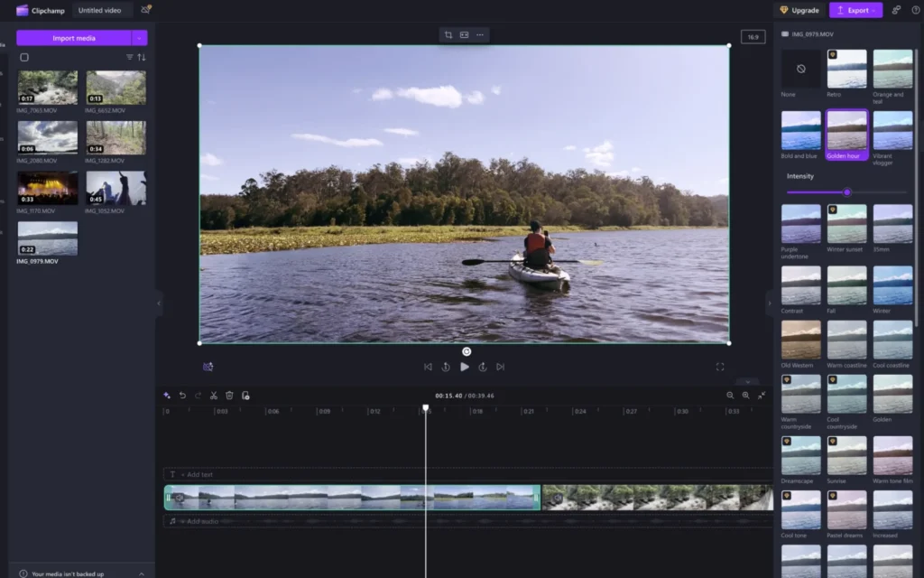This screenshot has width=924, height=578.
Task: Click the Upgrade button
Action: [x=799, y=10]
